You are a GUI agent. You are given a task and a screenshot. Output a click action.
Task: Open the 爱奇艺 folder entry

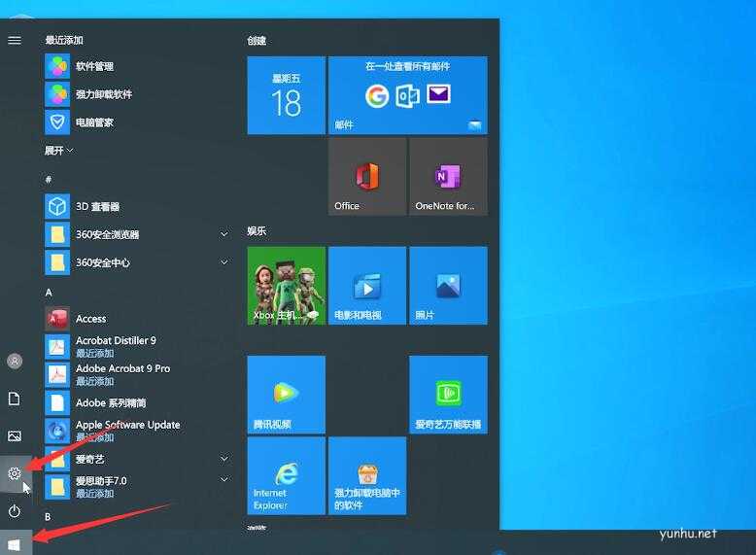pos(137,459)
